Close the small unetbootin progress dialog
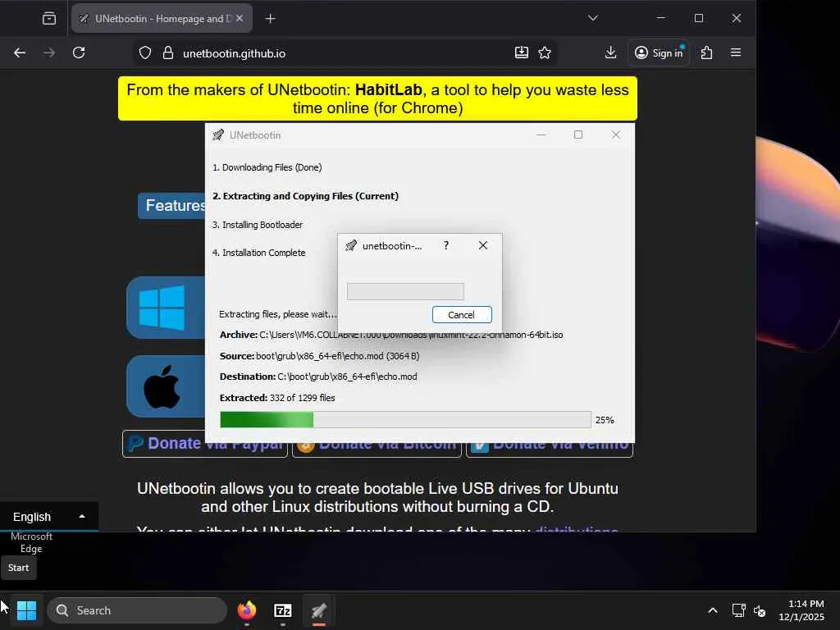Viewport: 840px width, 630px height. (x=482, y=245)
